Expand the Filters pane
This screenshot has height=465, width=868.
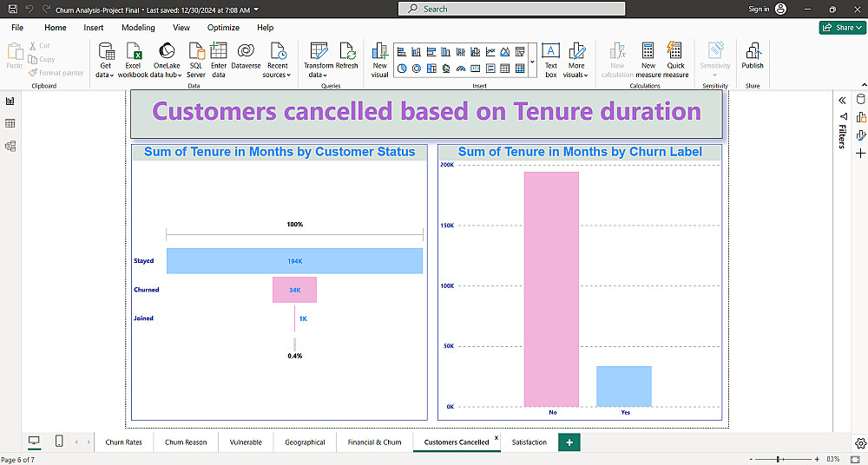tap(842, 100)
